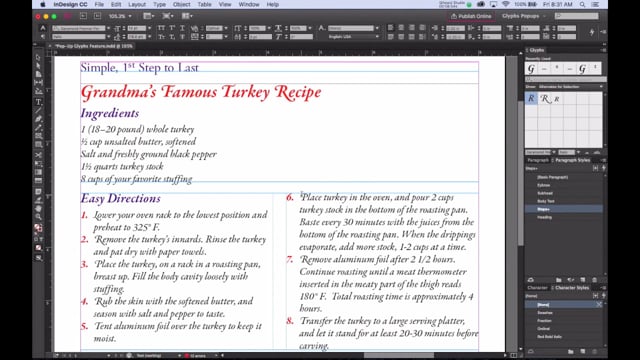Open the Screen Mode icon menu

(167, 16)
